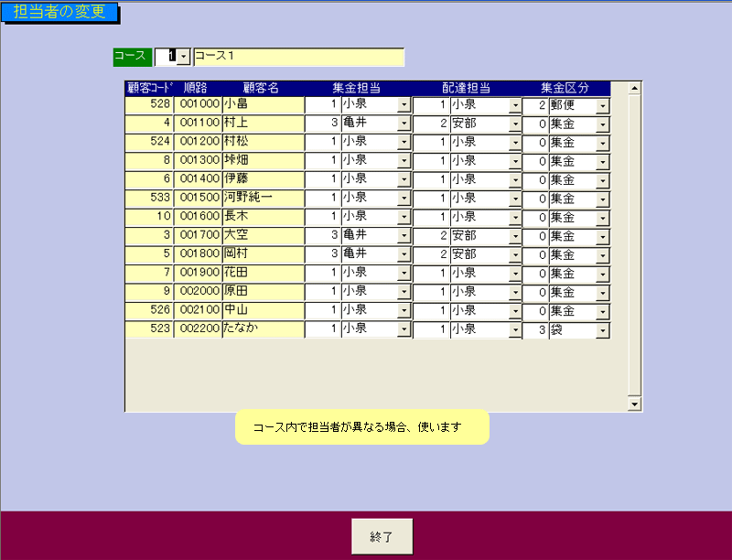
Task: Click the 顧客名 column header
Action: coord(261,88)
